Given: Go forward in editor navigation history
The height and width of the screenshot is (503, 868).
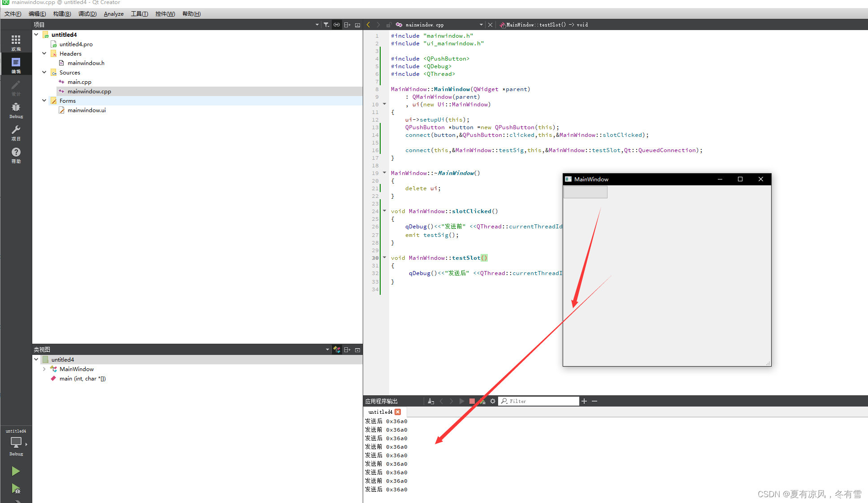Looking at the screenshot, I should point(378,25).
